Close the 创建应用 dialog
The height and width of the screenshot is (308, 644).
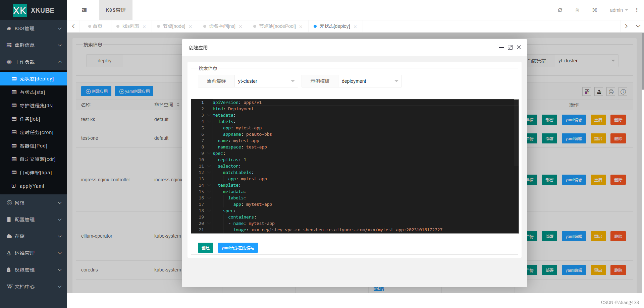click(519, 47)
